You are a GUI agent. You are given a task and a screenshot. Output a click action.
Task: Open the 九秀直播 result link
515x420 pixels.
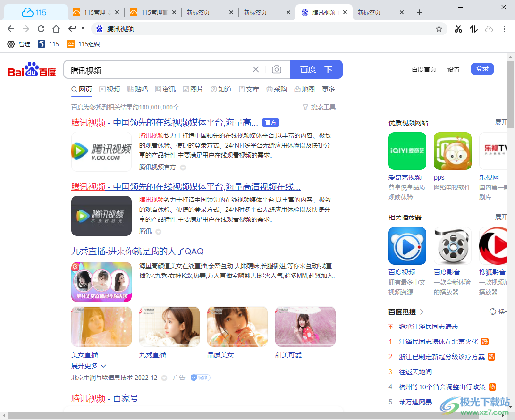pyautogui.click(x=137, y=251)
